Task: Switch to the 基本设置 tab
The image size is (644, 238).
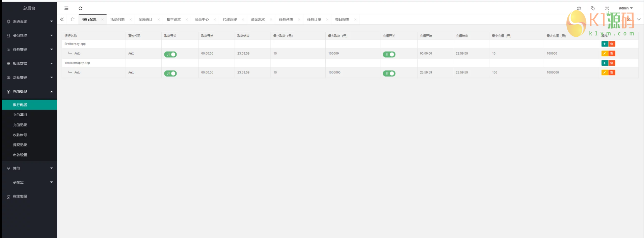Action: click(x=173, y=20)
